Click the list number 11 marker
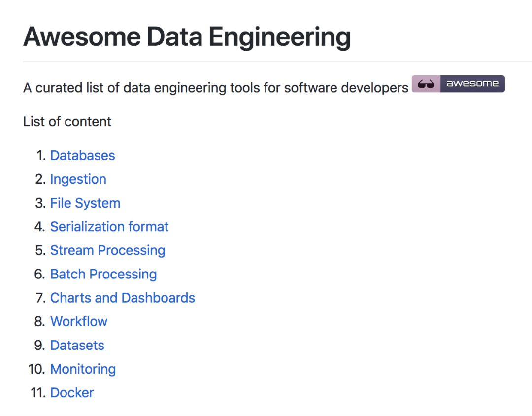This screenshot has width=532, height=416. pyautogui.click(x=37, y=392)
